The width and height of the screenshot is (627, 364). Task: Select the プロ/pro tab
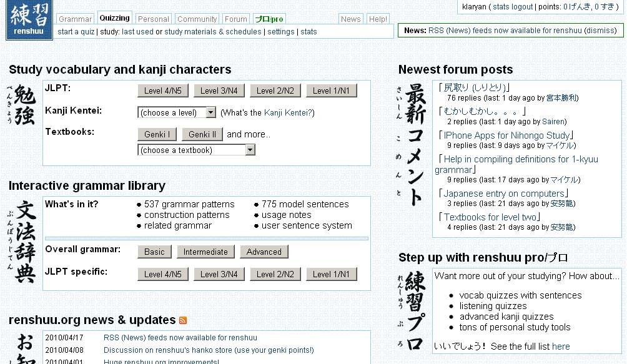point(269,19)
